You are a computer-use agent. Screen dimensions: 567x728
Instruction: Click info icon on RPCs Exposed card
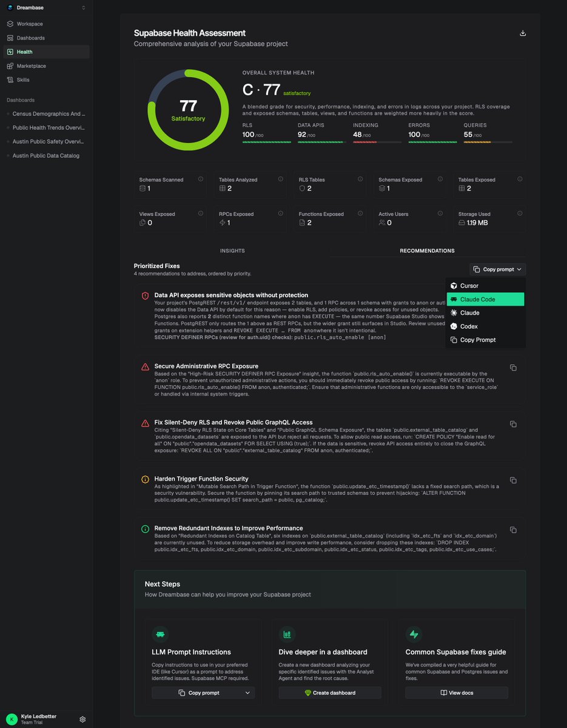click(280, 213)
